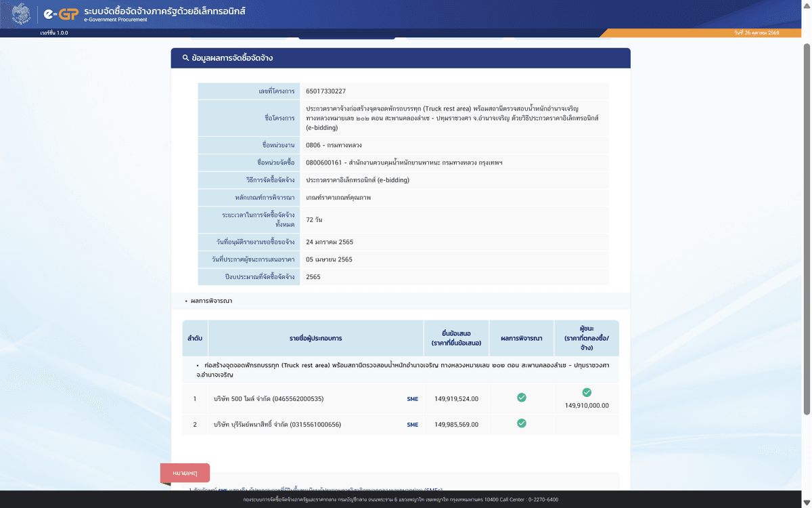Click purchasing unit 0800600161 value
Image resolution: width=812 pixels, height=508 pixels.
tap(404, 163)
